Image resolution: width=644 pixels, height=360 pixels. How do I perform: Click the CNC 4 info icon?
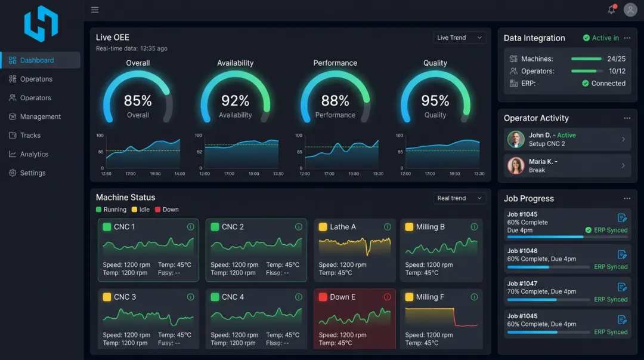click(x=299, y=297)
